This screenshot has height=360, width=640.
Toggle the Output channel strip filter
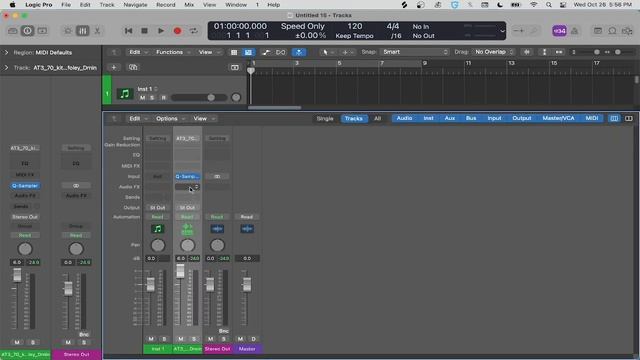(522, 118)
